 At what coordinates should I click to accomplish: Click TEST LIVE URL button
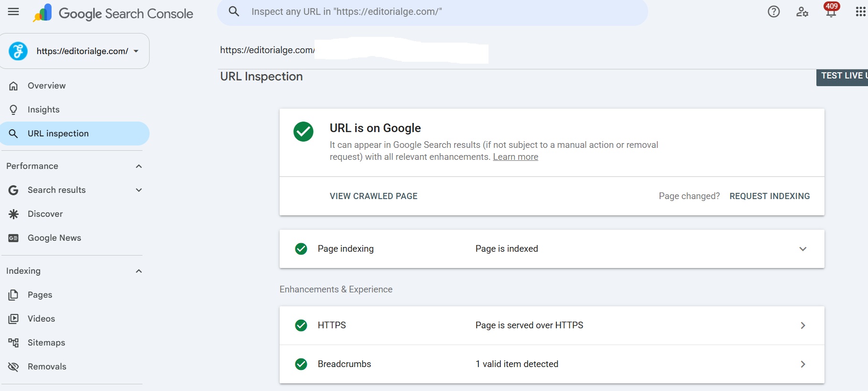(x=842, y=77)
